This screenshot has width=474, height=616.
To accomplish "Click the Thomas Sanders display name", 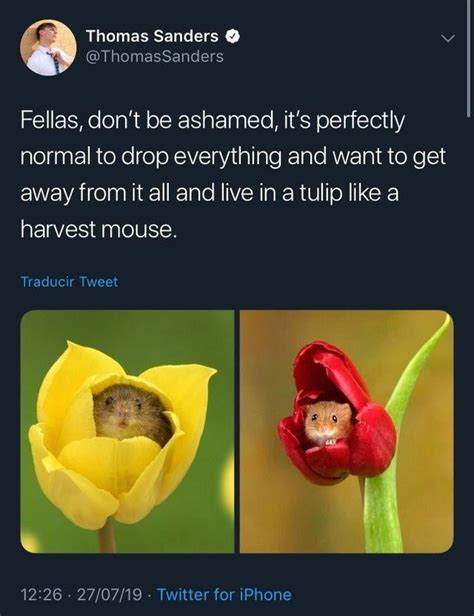I will click(x=152, y=36).
